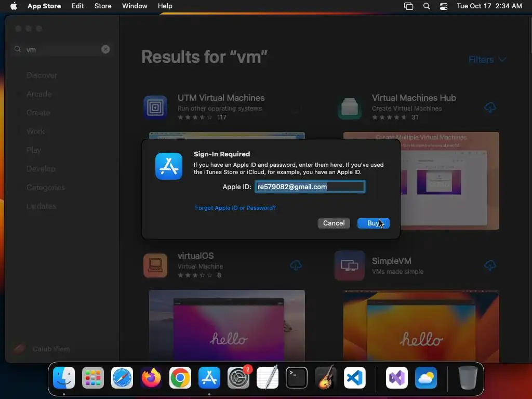The height and width of the screenshot is (399, 532).
Task: Clear the vm search text
Action: (x=105, y=49)
